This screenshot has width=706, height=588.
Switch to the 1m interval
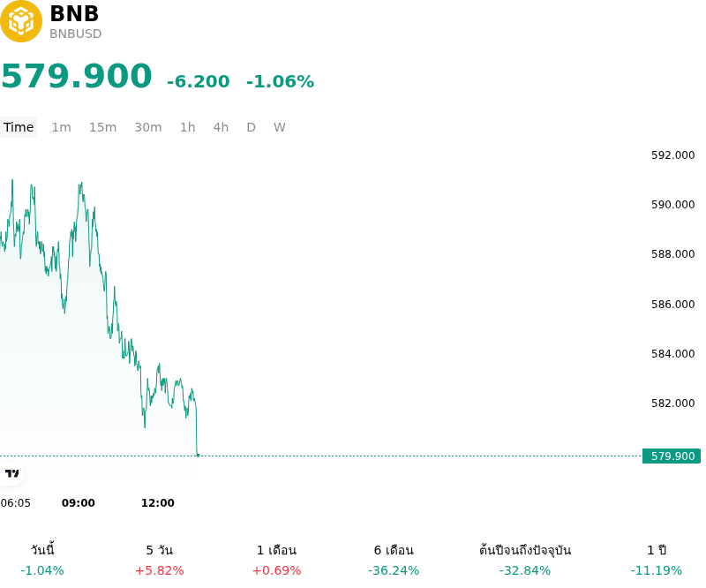61,127
